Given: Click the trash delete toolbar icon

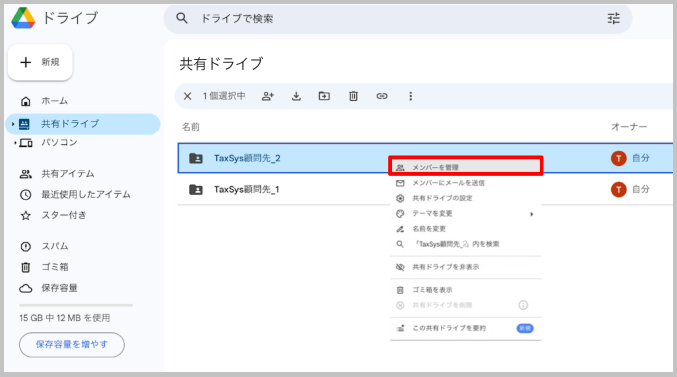Looking at the screenshot, I should (353, 96).
